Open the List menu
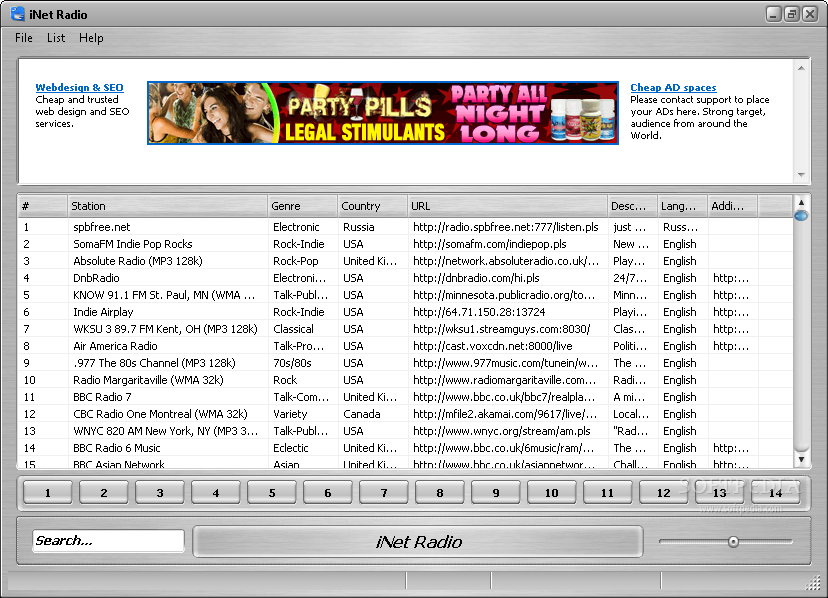 [56, 38]
